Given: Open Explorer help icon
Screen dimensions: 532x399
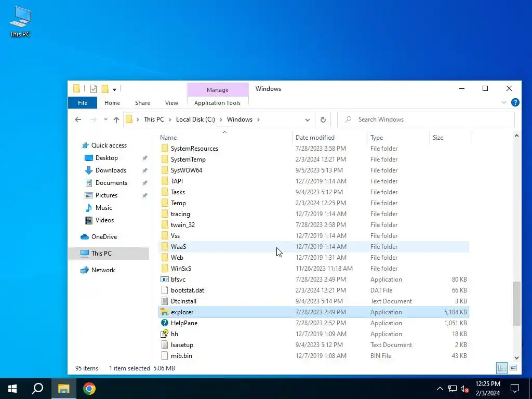Looking at the screenshot, I should [515, 102].
